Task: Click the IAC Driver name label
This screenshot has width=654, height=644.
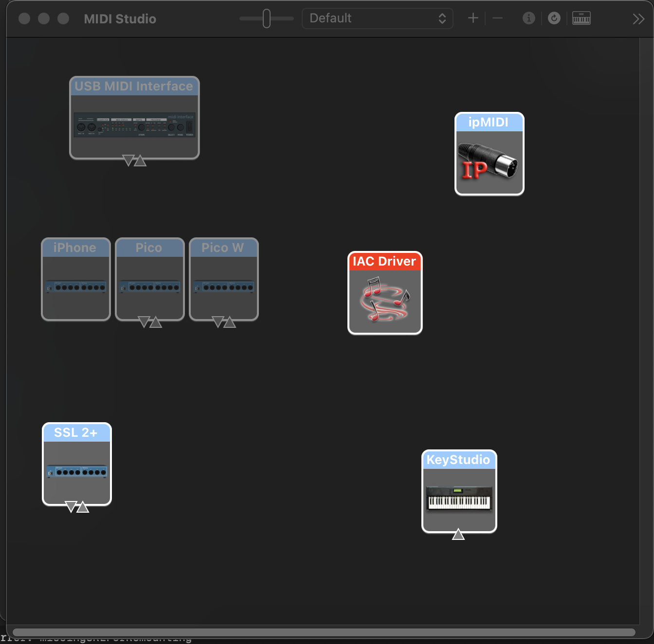Action: coord(384,261)
